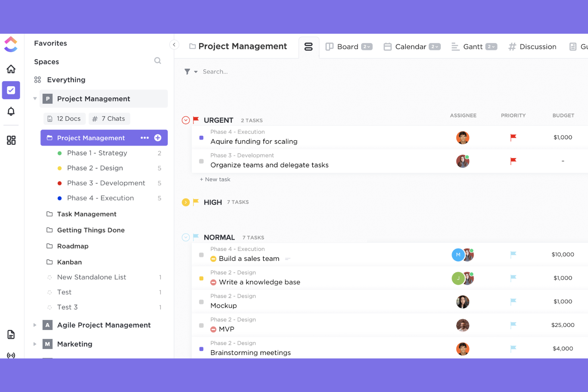The image size is (588, 392).
Task: Click the J assignee avatar on Write a knowledge base
Action: point(458,278)
